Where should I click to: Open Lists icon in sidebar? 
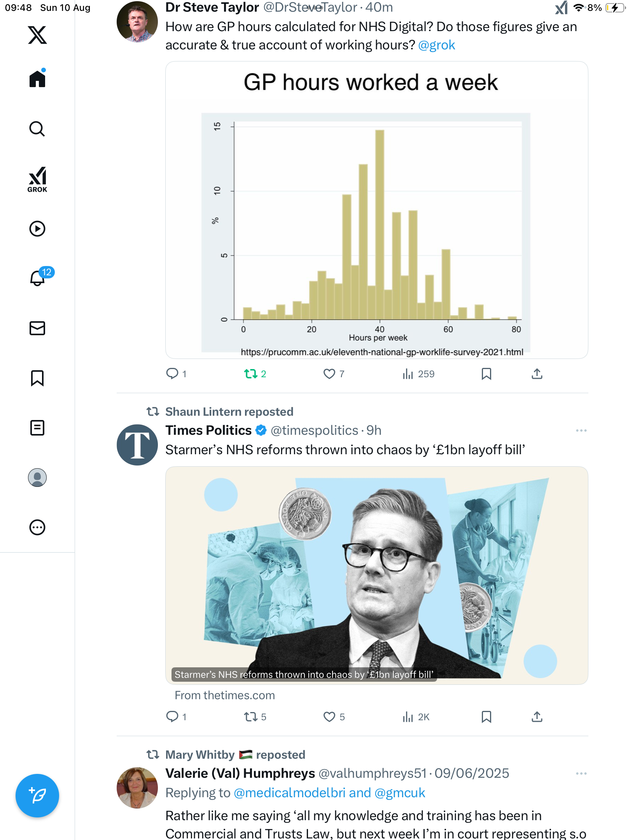37,428
